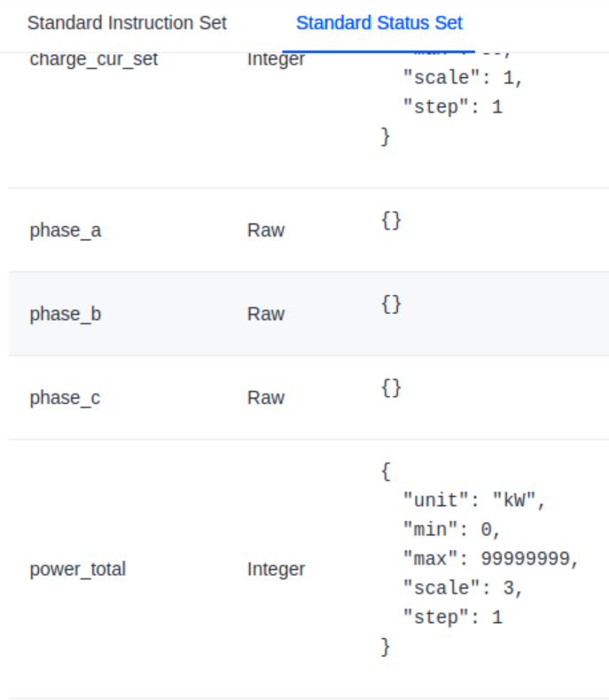Click the "scale": 3 line of power_total
Screen dimensions: 609x700
[x=462, y=588]
